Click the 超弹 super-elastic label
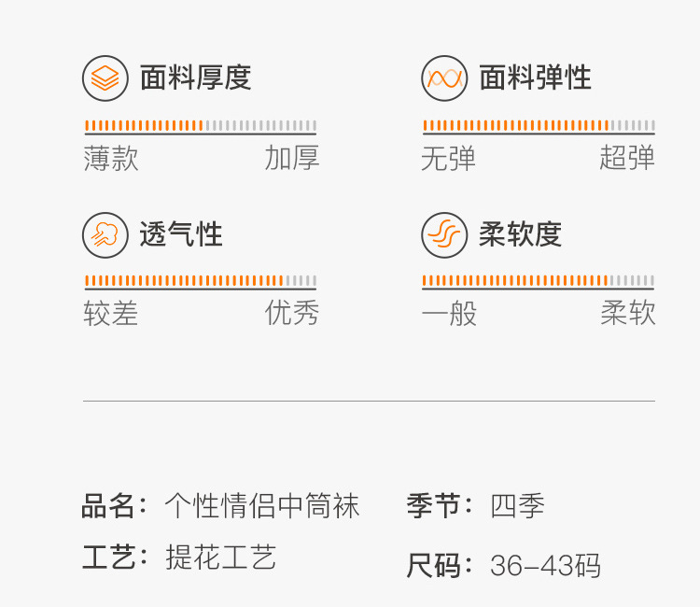 click(x=627, y=159)
